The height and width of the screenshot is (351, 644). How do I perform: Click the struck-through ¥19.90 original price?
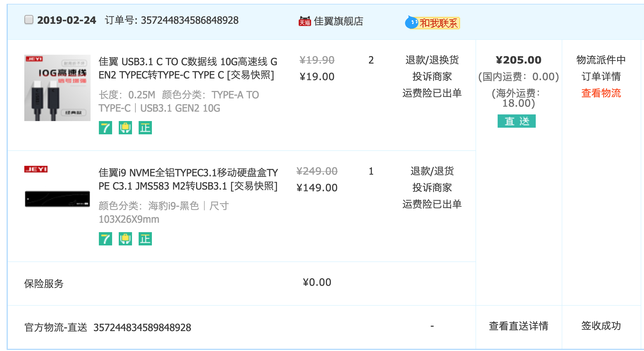[x=317, y=60]
